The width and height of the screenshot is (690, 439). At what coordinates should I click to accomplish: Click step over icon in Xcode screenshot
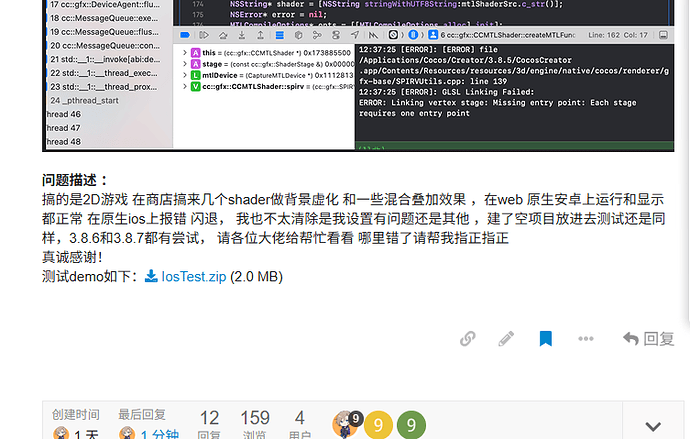pos(223,35)
